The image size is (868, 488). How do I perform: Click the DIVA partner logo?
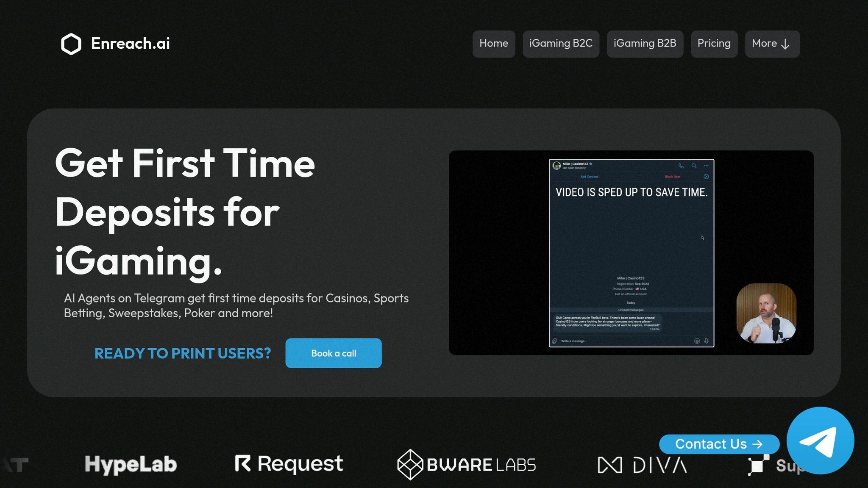tap(642, 465)
